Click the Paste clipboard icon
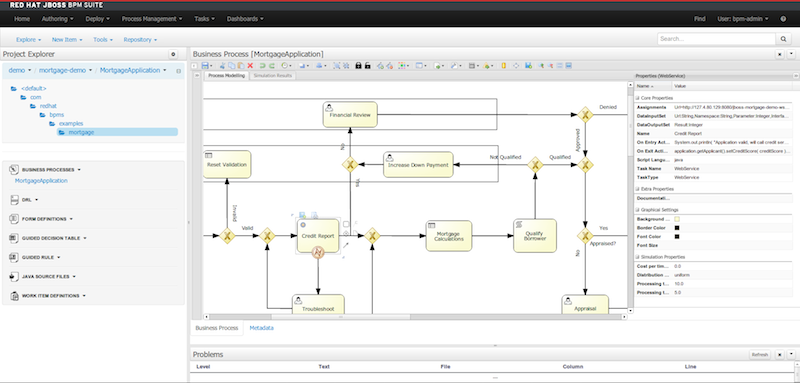 241,65
